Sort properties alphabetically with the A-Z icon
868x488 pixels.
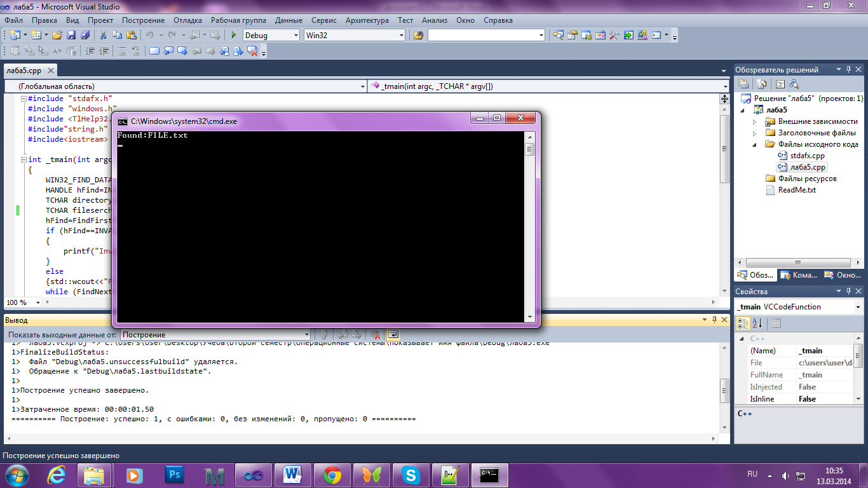point(757,323)
